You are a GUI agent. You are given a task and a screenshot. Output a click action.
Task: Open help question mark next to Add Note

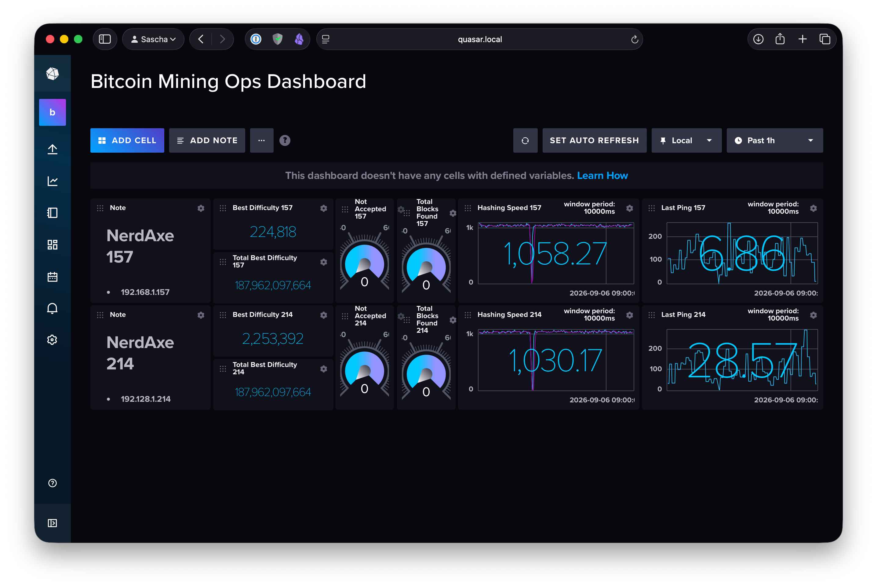[x=285, y=140]
